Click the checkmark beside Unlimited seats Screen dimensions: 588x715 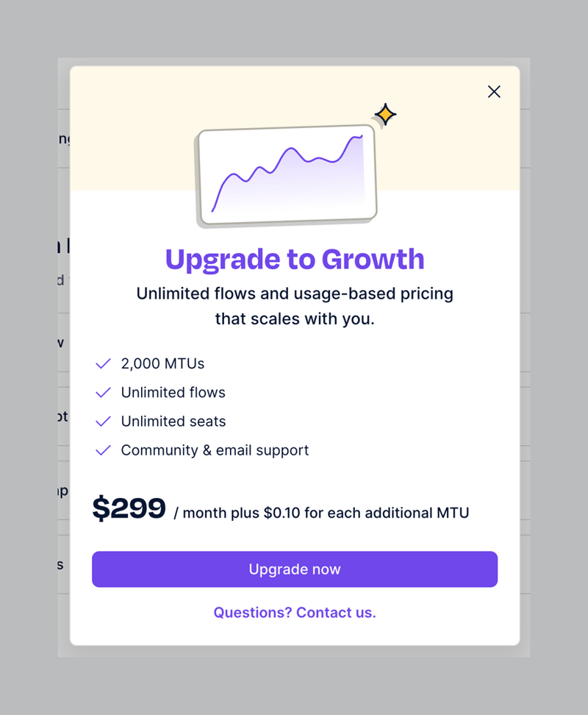103,421
